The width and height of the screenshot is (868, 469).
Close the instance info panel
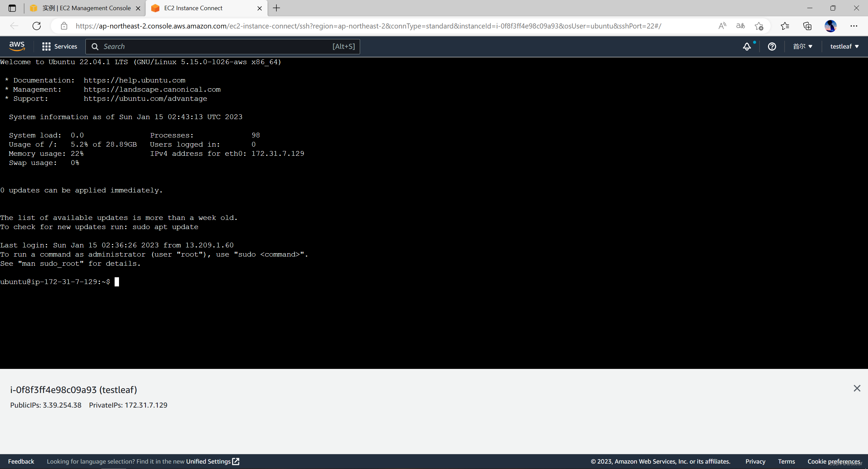(857, 388)
